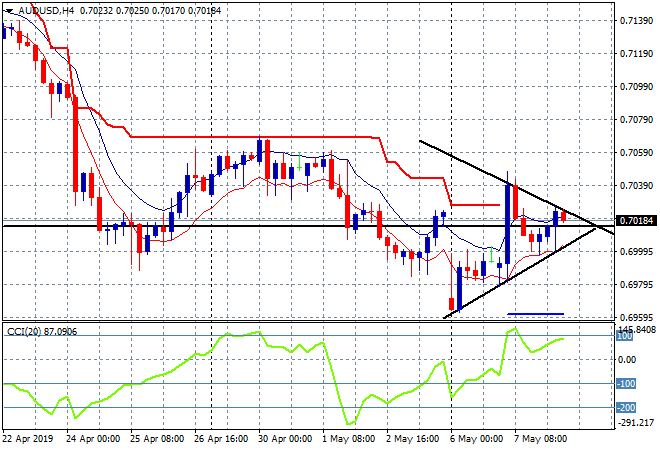The height and width of the screenshot is (450, 660).
Task: Click the 30 Apr 00:00 time label
Action: pos(285,439)
